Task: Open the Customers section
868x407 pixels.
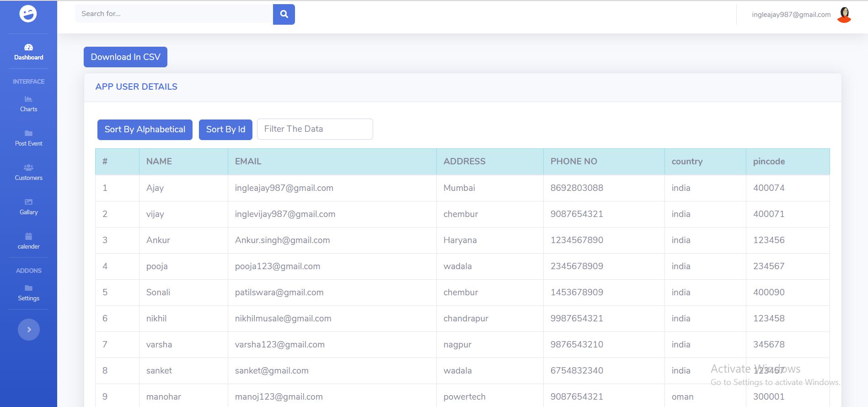Action: [x=28, y=173]
